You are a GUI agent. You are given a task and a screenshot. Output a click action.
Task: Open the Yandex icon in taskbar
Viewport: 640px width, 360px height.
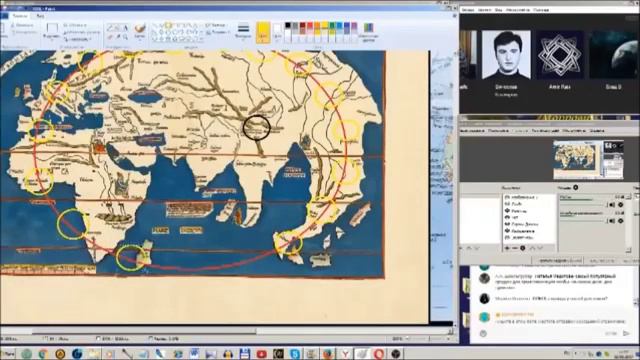345,354
